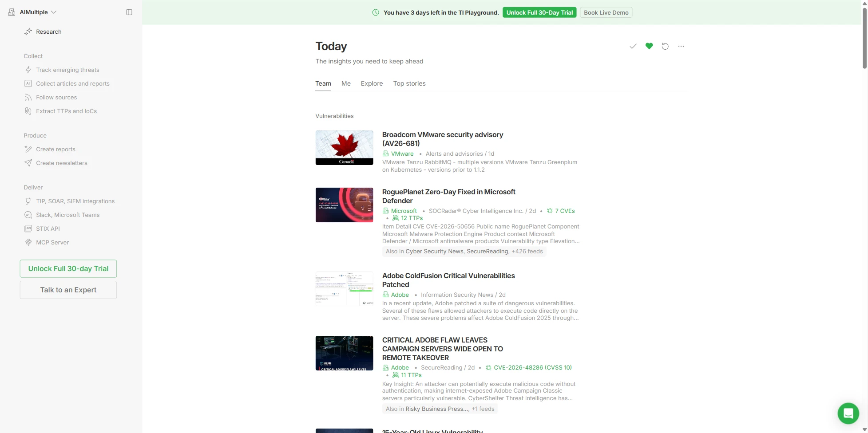Click the RoguePlanet article thumbnail
Viewport: 868px width, 433px height.
(x=345, y=205)
